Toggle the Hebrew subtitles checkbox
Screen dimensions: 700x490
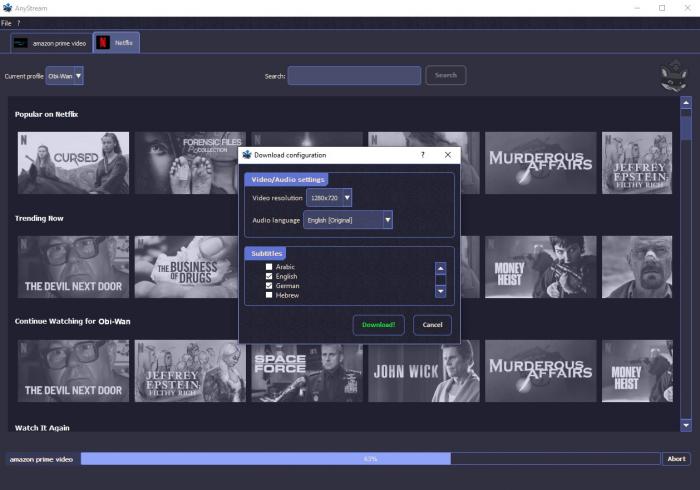pyautogui.click(x=269, y=295)
